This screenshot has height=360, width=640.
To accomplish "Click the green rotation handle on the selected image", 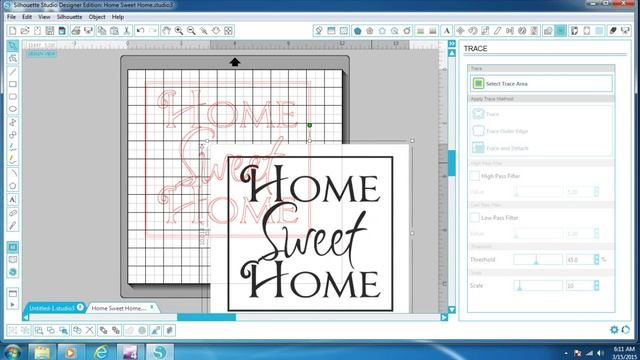I will point(310,125).
